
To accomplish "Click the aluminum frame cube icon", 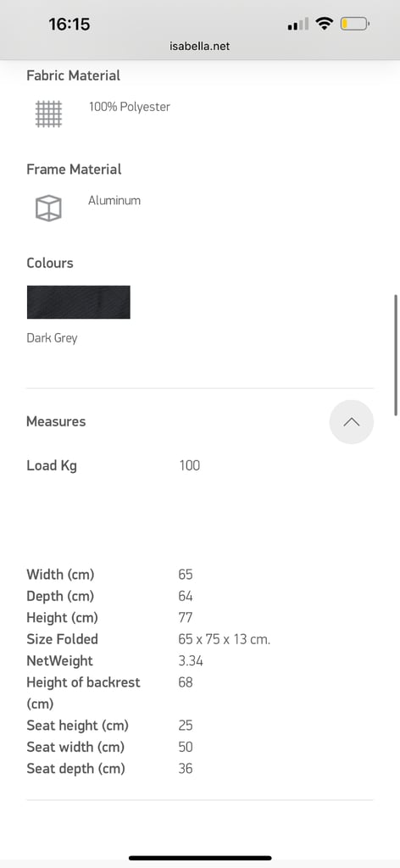I will 48,209.
